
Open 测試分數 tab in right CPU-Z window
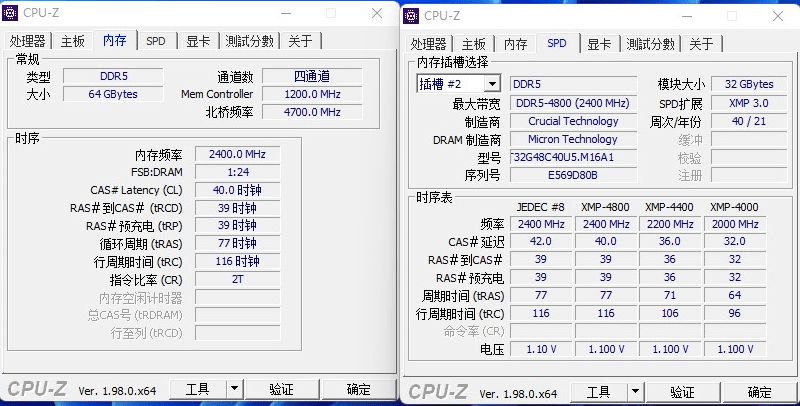(x=651, y=44)
